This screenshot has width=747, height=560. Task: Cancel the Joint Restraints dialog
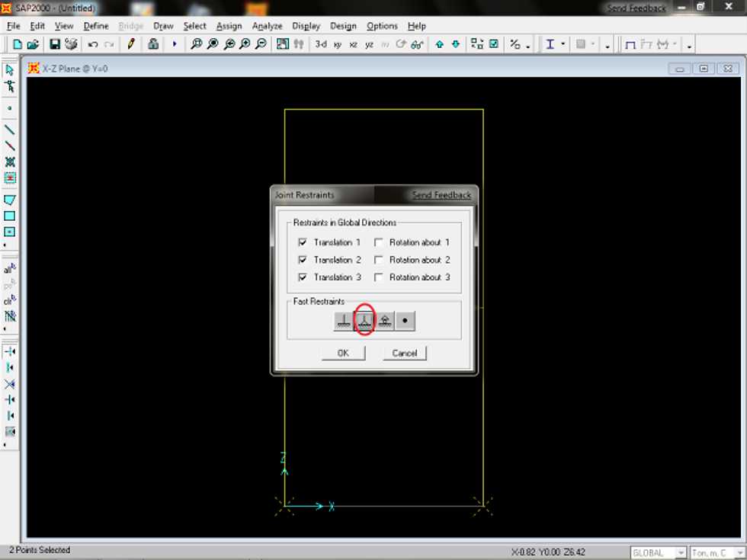coord(405,353)
